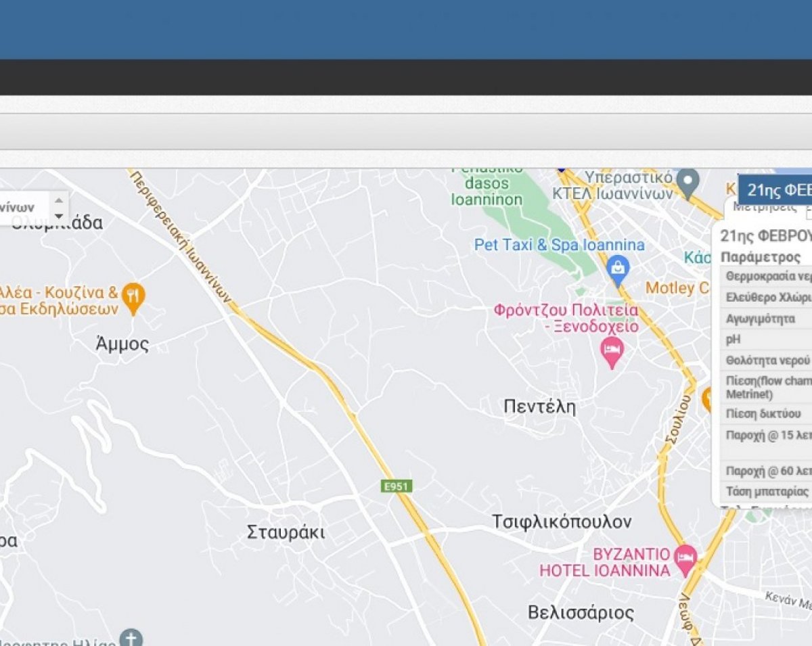Open the Byzantio Hotel bed marker
Viewport: 812px width, 646px height.
(685, 559)
